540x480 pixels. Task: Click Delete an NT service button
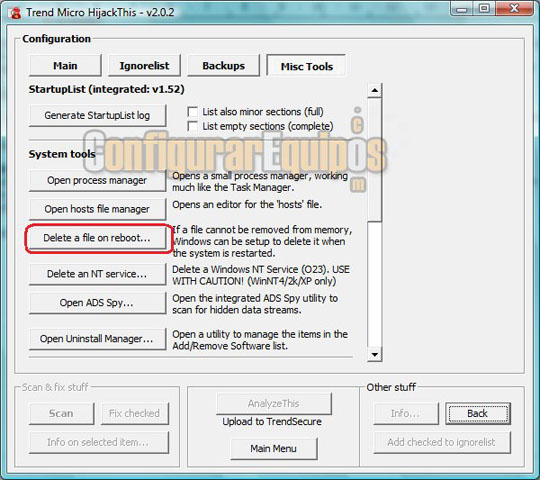pos(97,274)
